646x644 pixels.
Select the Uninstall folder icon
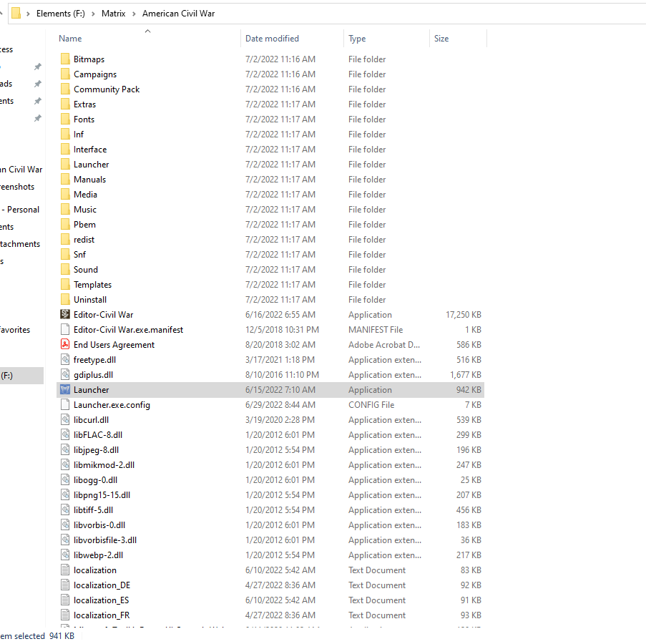click(x=65, y=300)
